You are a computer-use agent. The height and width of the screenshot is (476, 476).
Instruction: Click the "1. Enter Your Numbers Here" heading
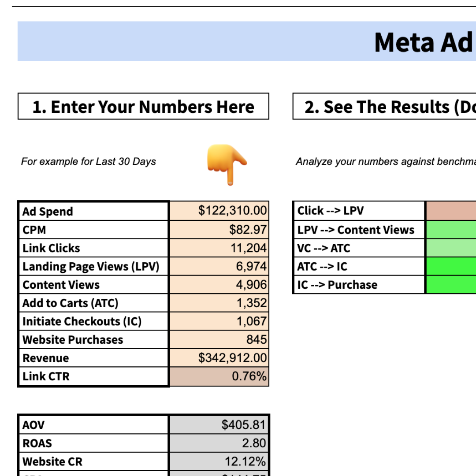(x=143, y=107)
